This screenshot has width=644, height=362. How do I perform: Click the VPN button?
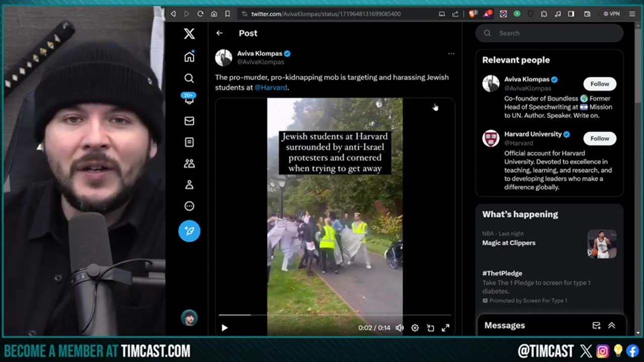pyautogui.click(x=612, y=14)
